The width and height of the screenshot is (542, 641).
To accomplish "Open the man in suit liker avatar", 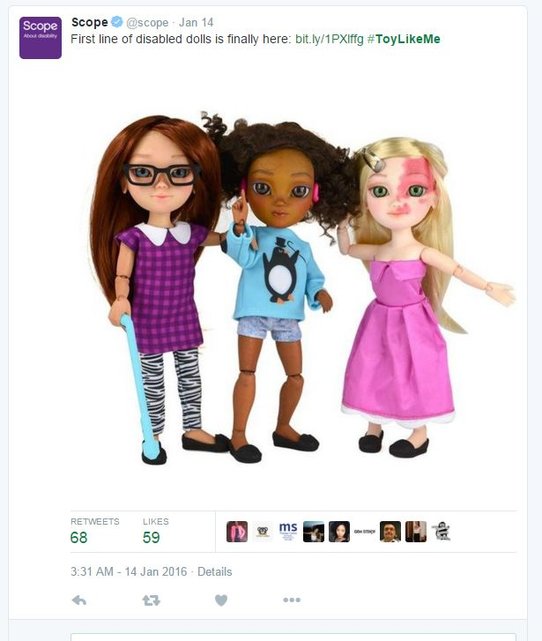I will click(390, 531).
